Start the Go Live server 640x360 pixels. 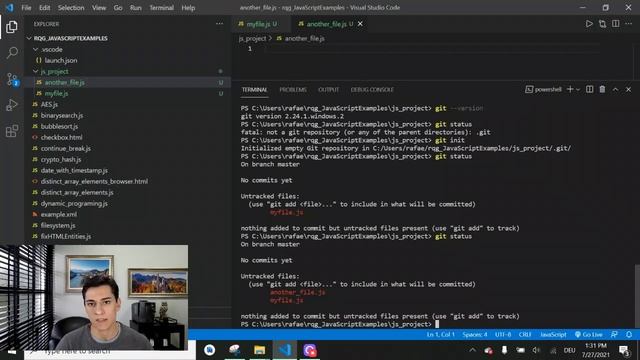(x=589, y=335)
